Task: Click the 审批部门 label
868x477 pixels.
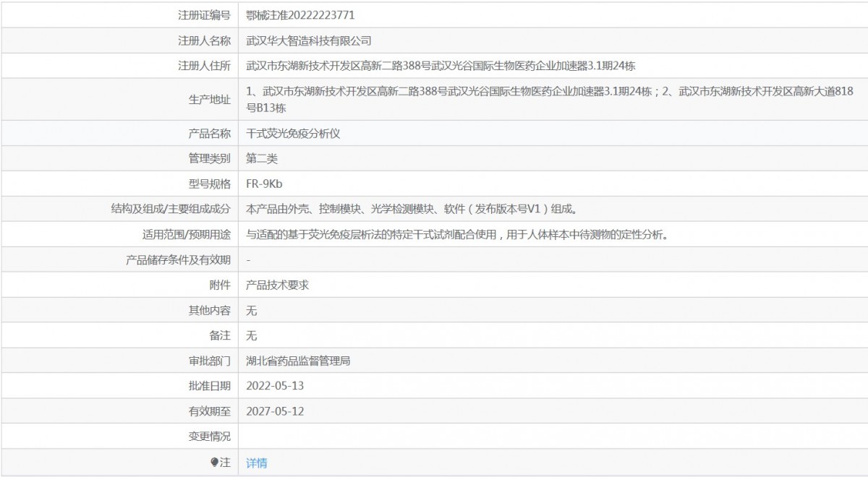Action: point(210,361)
